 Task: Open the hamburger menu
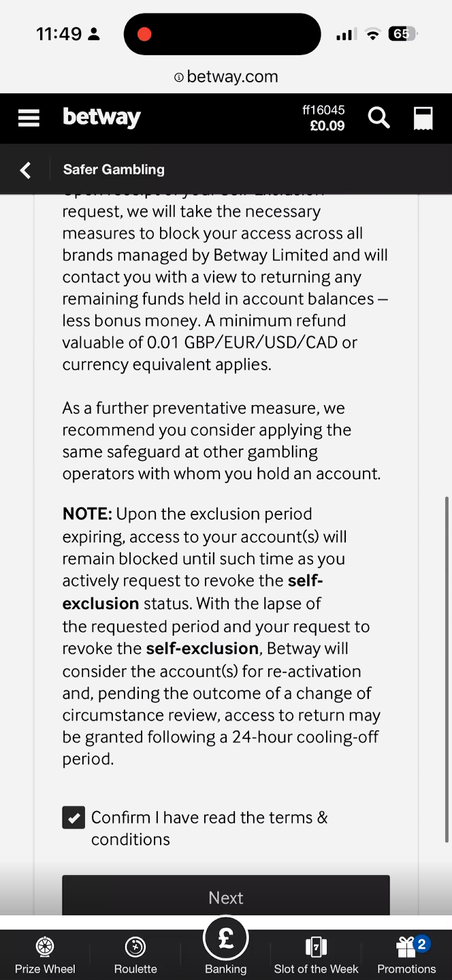click(x=29, y=118)
